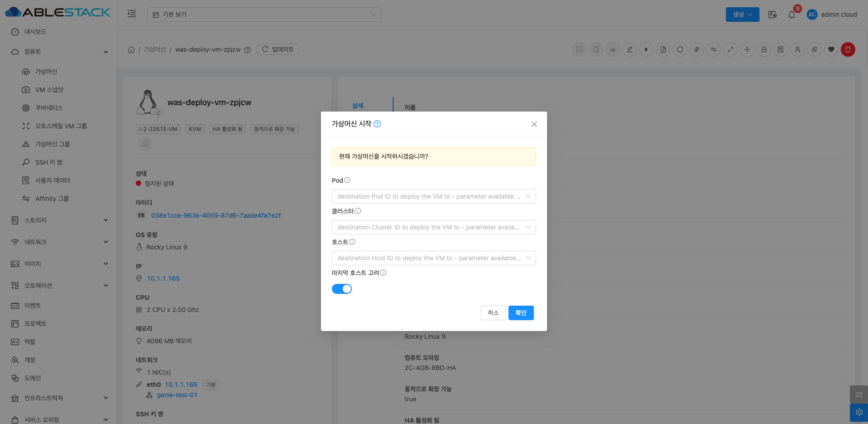Click the info icon next to Pod label
The image size is (868, 424).
347,180
